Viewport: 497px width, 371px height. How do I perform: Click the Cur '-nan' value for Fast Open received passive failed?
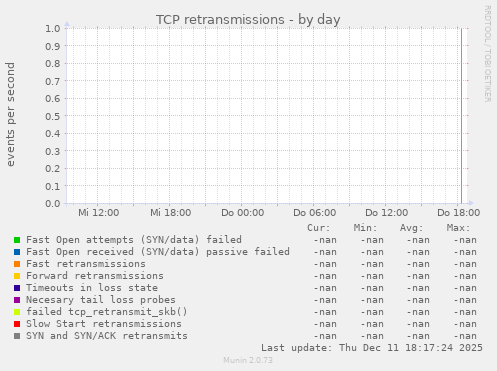[325, 252]
